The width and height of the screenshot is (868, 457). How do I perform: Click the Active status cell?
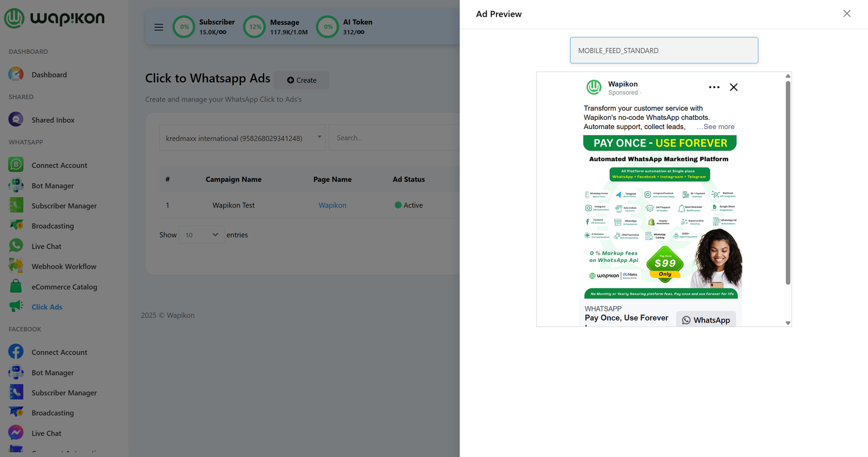pyautogui.click(x=409, y=205)
